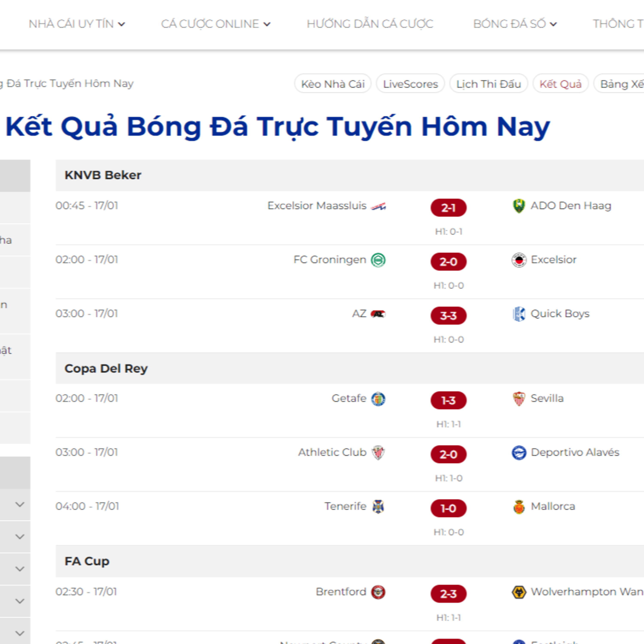Click 2-0 score of Athletic Club match
This screenshot has width=644, height=644.
(448, 454)
